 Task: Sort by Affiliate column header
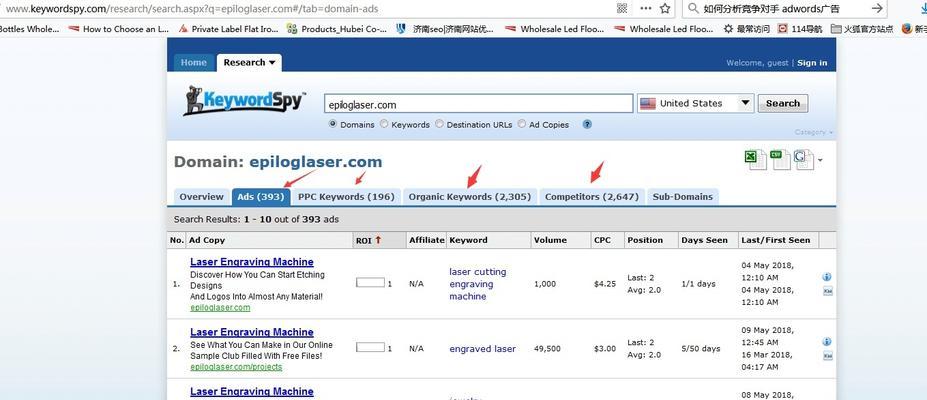click(x=426, y=240)
